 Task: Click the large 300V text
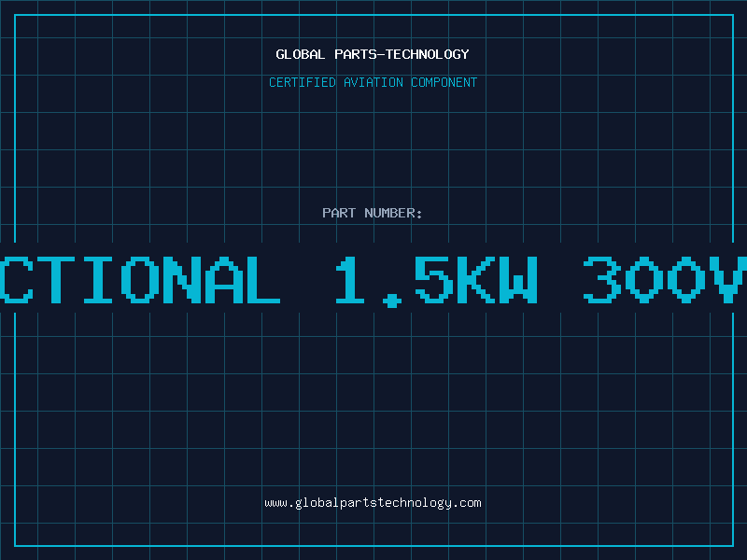[x=665, y=280]
